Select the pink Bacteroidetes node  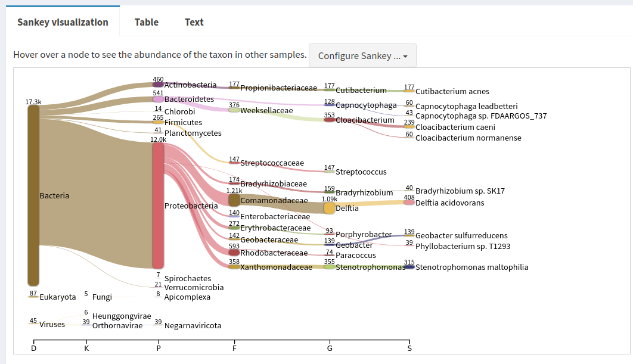click(158, 99)
